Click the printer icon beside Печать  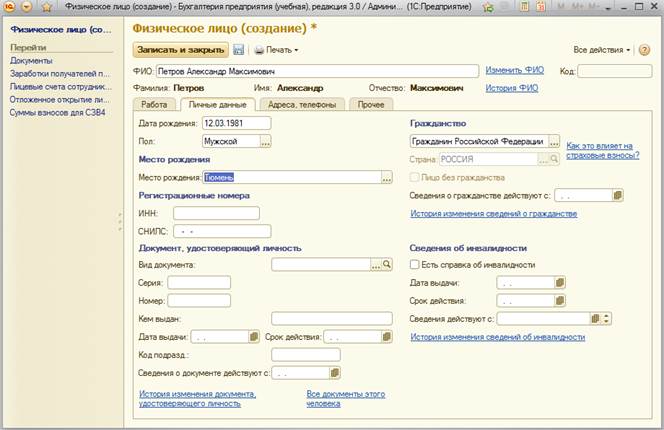click(258, 49)
